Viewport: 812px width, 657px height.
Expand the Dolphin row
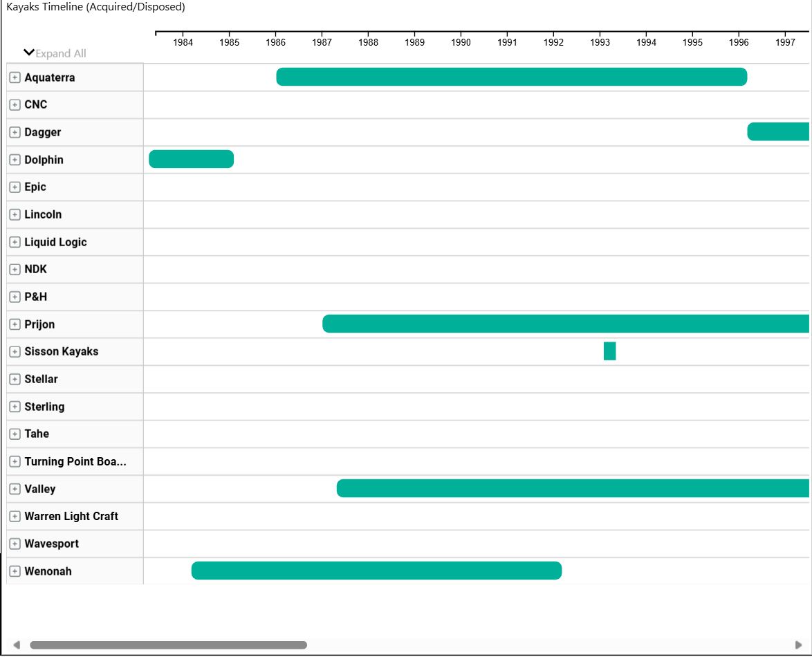tap(15, 160)
